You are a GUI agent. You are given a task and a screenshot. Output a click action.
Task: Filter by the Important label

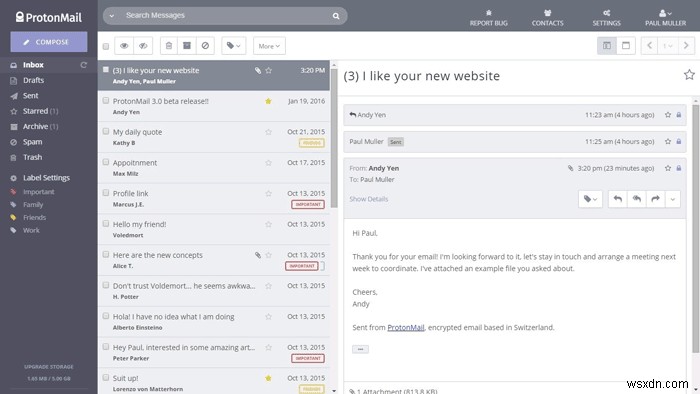[x=38, y=192]
